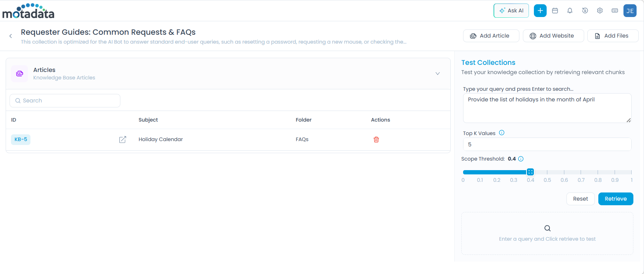The height and width of the screenshot is (274, 644).
Task: Click the Add Website button
Action: 553,36
